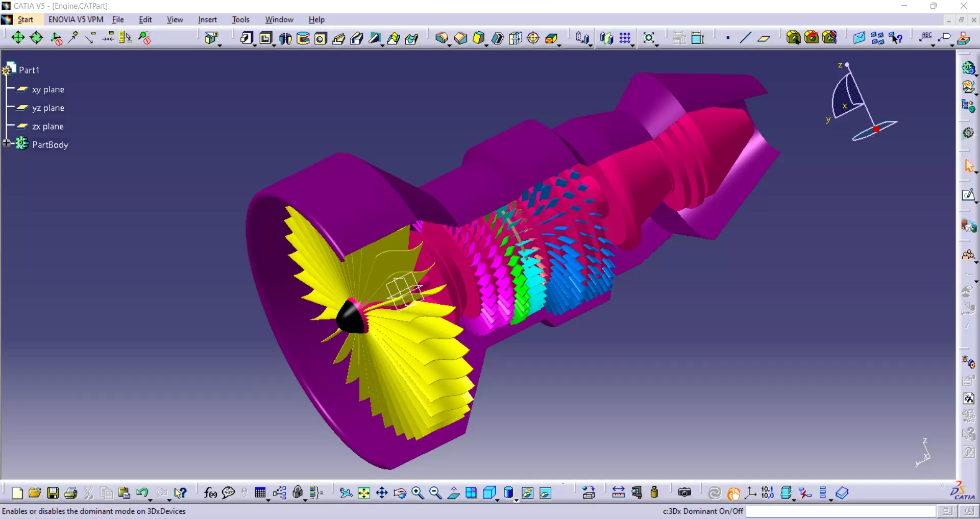Viewport: 980px width, 519px height.
Task: Open the Pattern tool dropdown arrow
Action: click(633, 45)
